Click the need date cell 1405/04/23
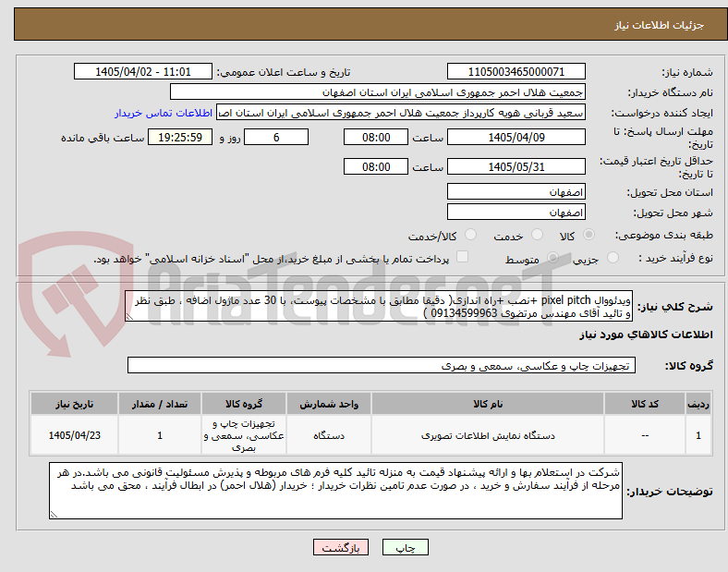Screen dimensions: 728x572 [74, 435]
